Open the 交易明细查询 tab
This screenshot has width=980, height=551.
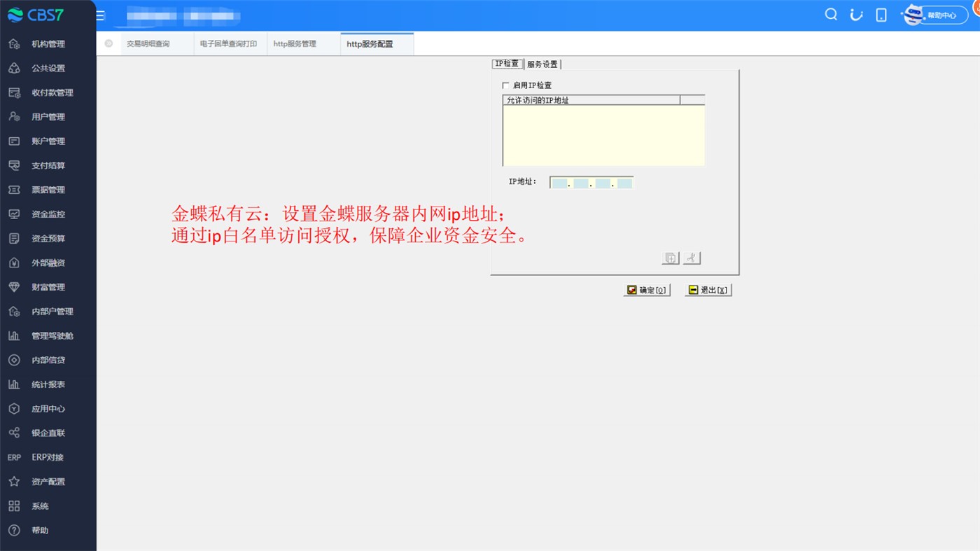tap(148, 44)
